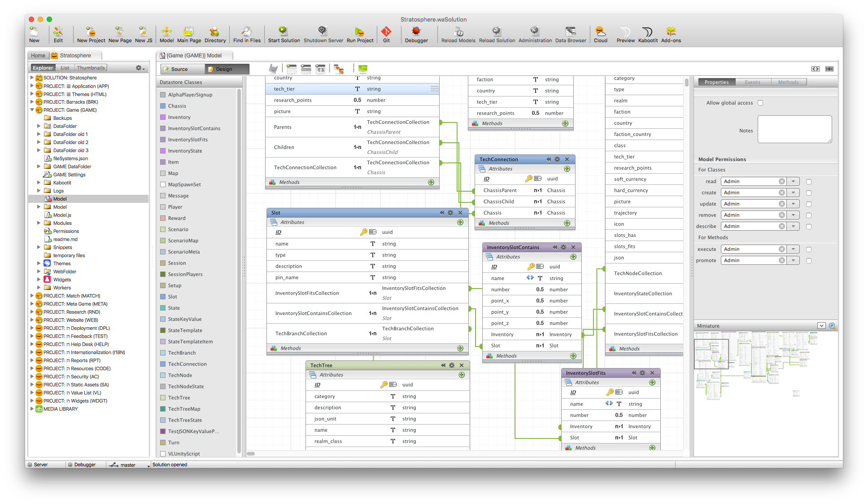Expand the DataFolder tree item
The width and height of the screenshot is (868, 504).
tap(39, 126)
